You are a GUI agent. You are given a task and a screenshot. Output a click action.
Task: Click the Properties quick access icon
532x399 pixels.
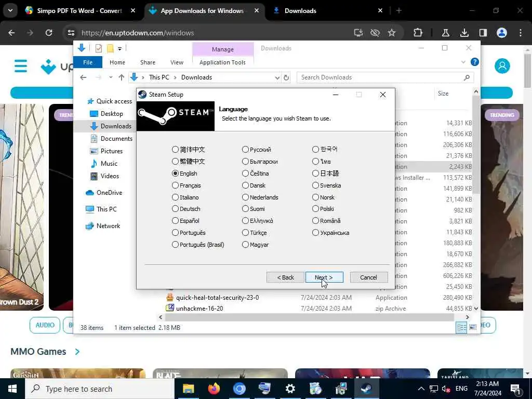pyautogui.click(x=98, y=48)
